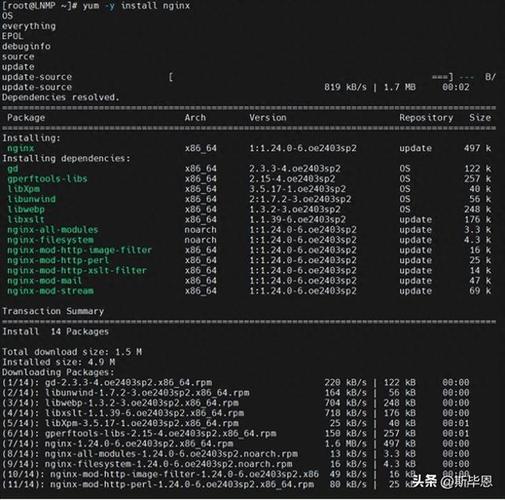The width and height of the screenshot is (505, 500).
Task: Select the 'libwebp' package name in table
Action: (26, 209)
